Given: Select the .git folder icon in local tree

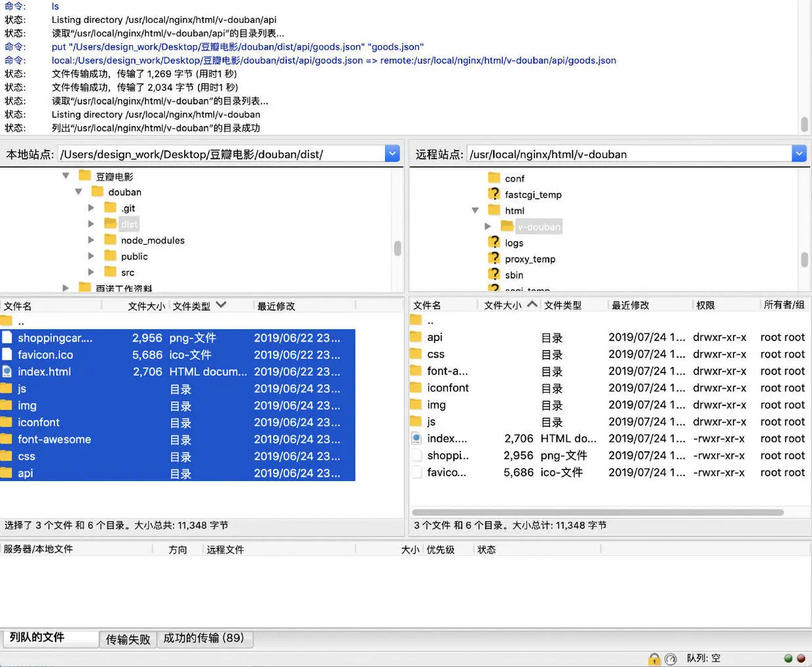Looking at the screenshot, I should [x=110, y=207].
